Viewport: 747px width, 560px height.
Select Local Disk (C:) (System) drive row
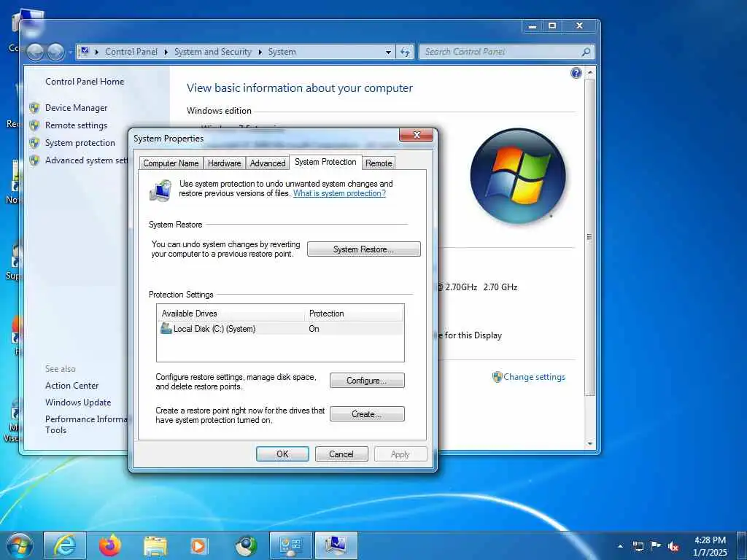(x=280, y=329)
